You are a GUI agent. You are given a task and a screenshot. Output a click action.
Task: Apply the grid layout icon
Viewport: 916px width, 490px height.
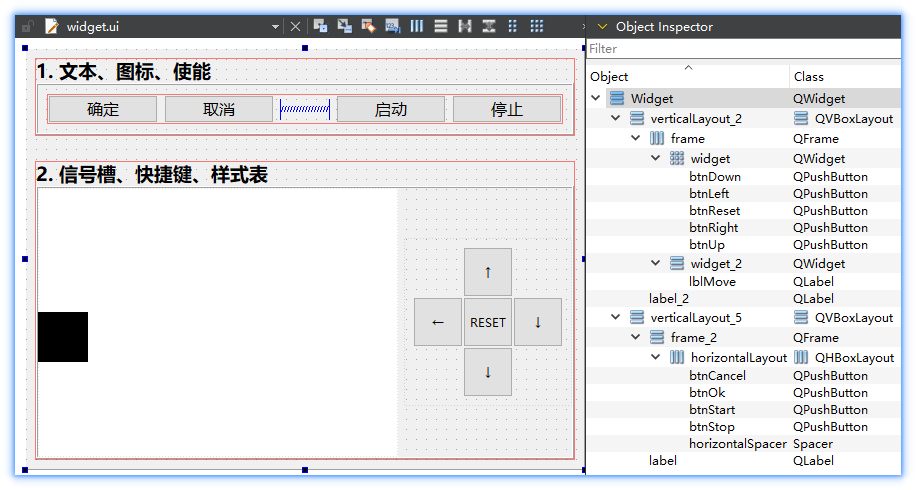point(537,26)
